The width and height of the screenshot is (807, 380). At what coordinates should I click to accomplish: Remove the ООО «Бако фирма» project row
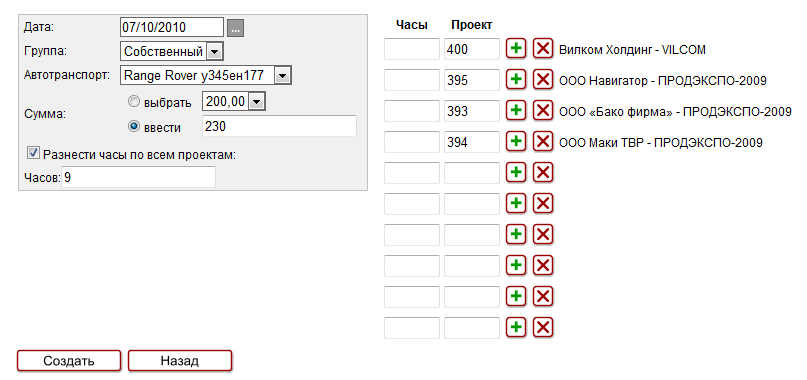(x=542, y=111)
